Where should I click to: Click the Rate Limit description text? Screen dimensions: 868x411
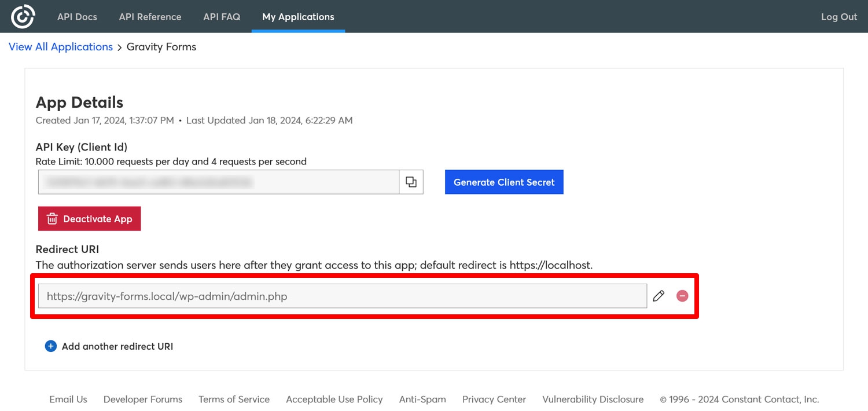(171, 162)
